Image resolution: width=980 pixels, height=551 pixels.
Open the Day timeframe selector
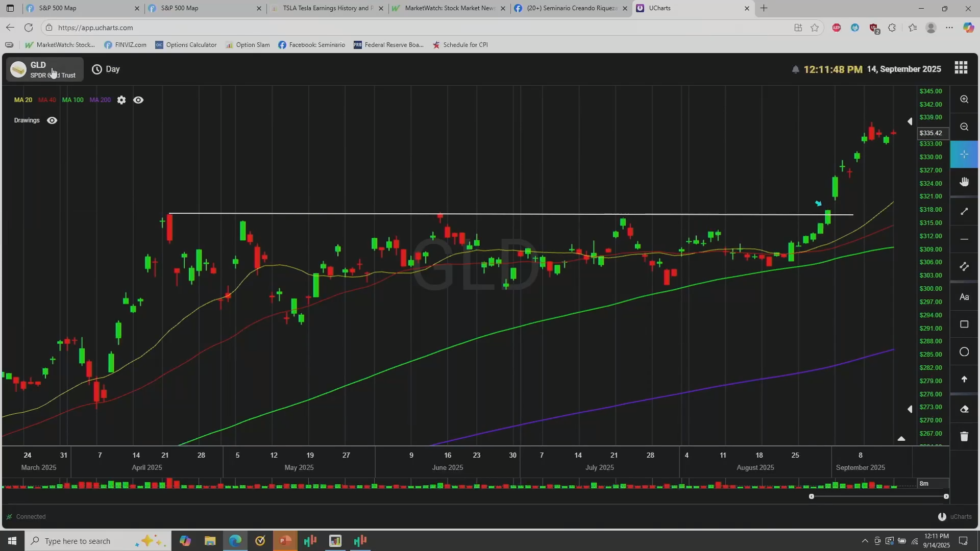point(106,69)
